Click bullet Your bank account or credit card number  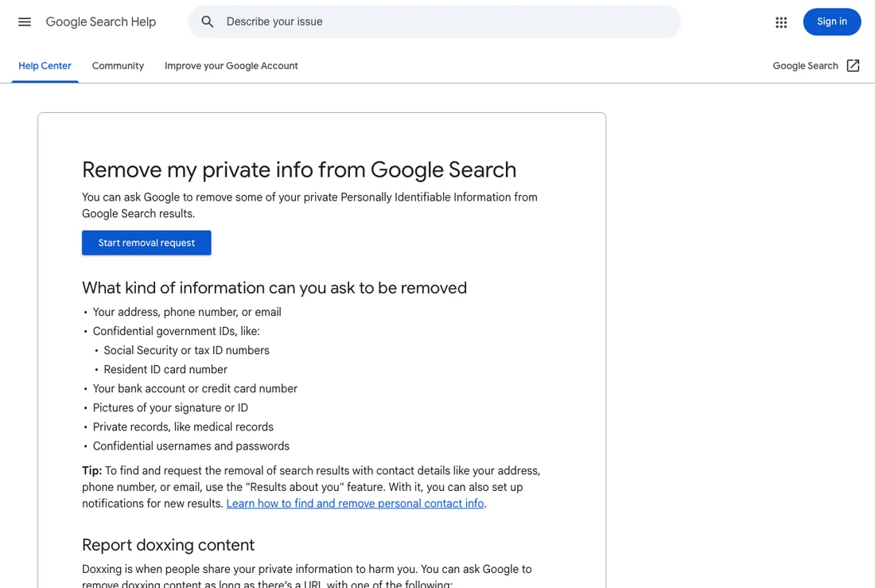pyautogui.click(x=195, y=388)
